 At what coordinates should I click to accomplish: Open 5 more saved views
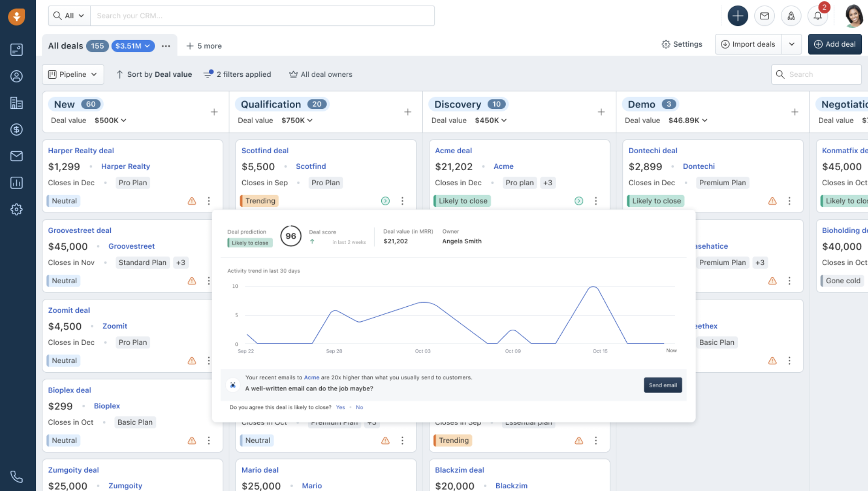pos(204,46)
